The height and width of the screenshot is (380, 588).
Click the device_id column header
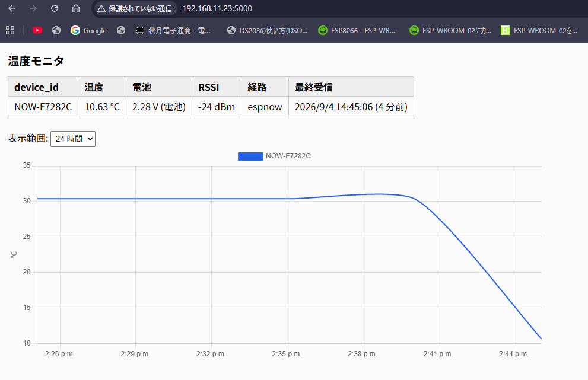[43, 87]
